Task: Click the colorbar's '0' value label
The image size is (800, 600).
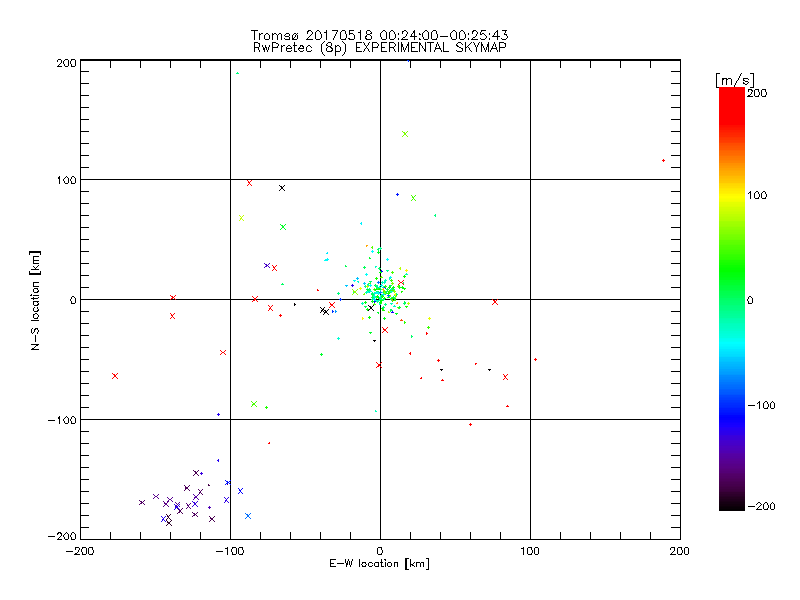Action: 750,301
